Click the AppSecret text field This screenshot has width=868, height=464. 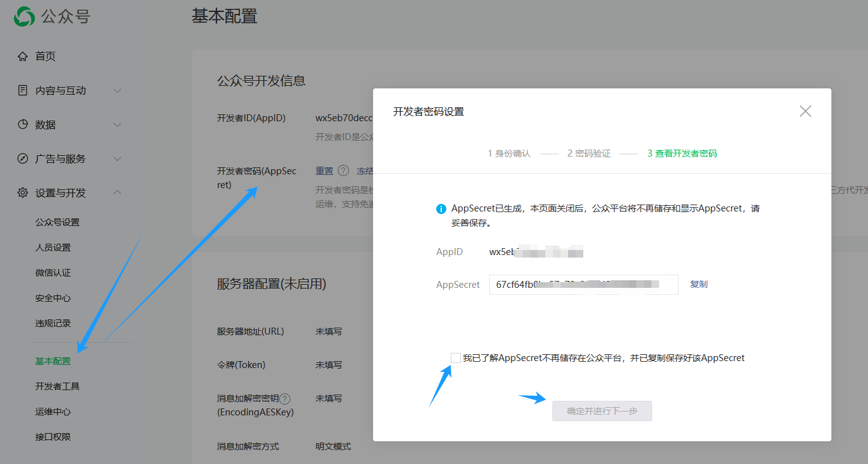pos(583,285)
